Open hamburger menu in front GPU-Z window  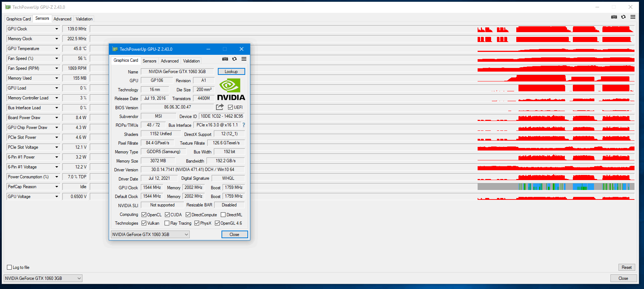coord(244,59)
